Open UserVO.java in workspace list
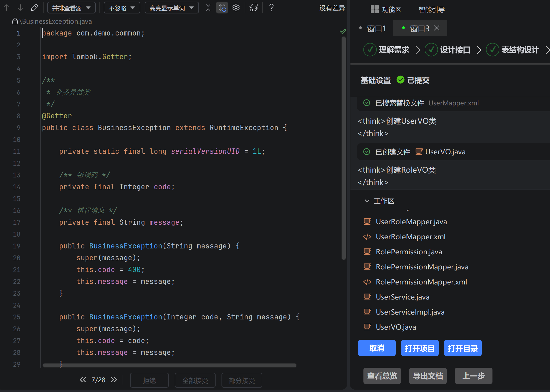This screenshot has height=392, width=550. [x=396, y=327]
